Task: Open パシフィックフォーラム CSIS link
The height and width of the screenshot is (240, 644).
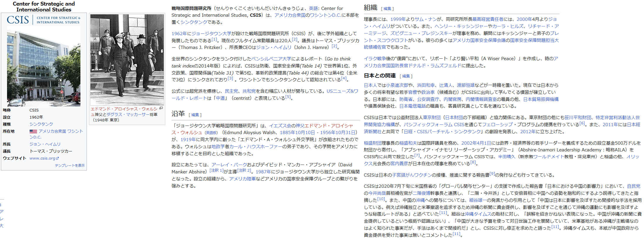Action: click(x=434, y=125)
